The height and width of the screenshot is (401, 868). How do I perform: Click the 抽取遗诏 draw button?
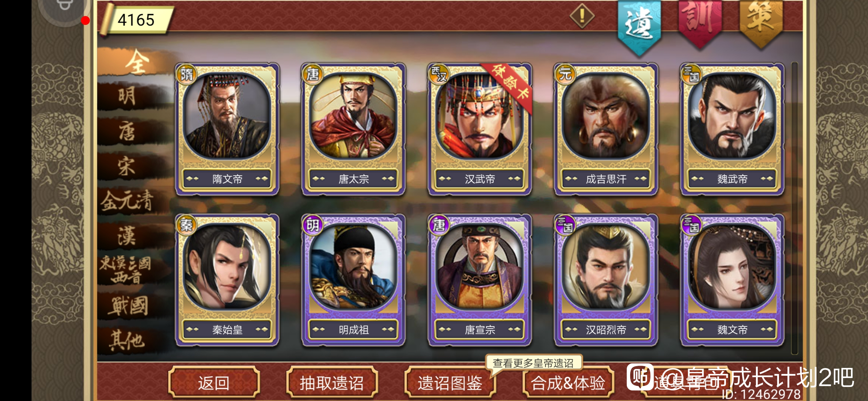(x=332, y=382)
